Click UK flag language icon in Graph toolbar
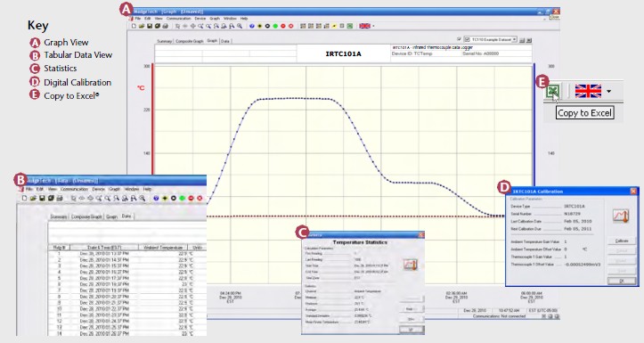 [x=364, y=26]
